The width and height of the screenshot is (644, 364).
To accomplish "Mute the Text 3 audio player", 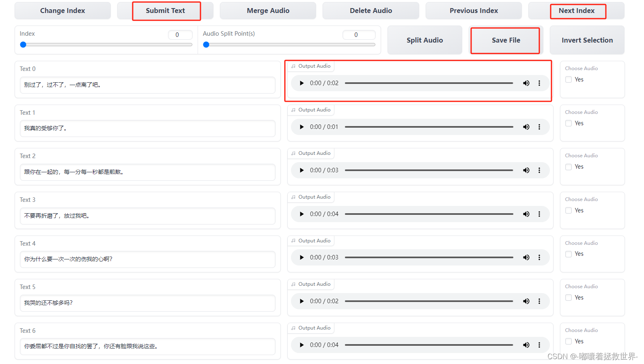I will (x=526, y=214).
